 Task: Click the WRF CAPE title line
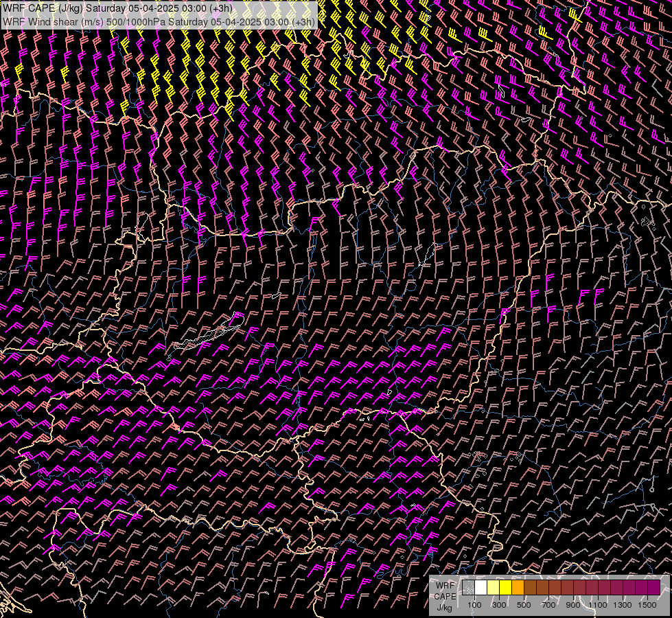coord(118,8)
